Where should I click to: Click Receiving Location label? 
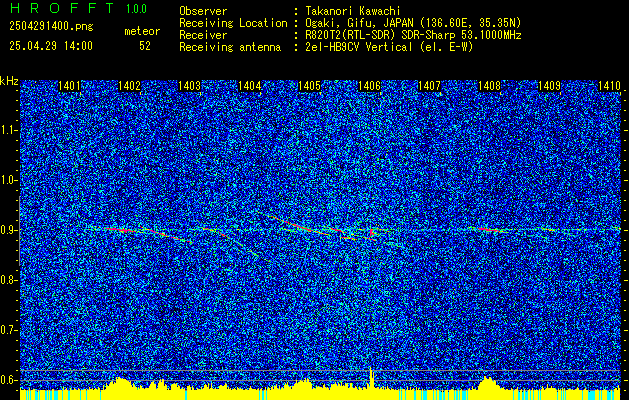(233, 23)
